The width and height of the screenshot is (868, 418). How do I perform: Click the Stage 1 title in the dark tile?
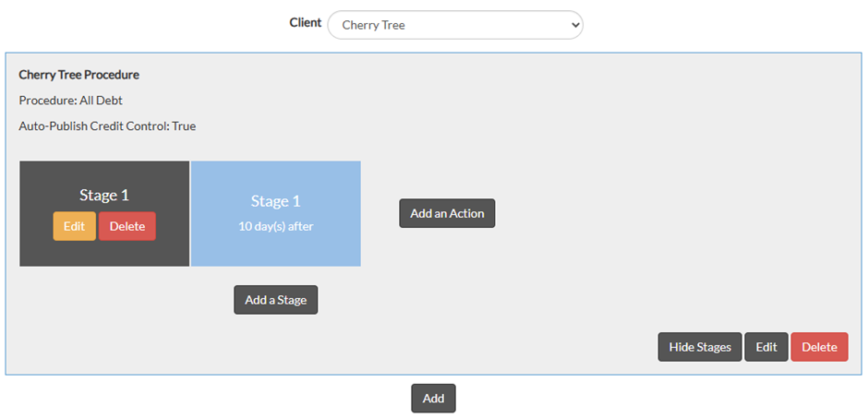tap(104, 195)
